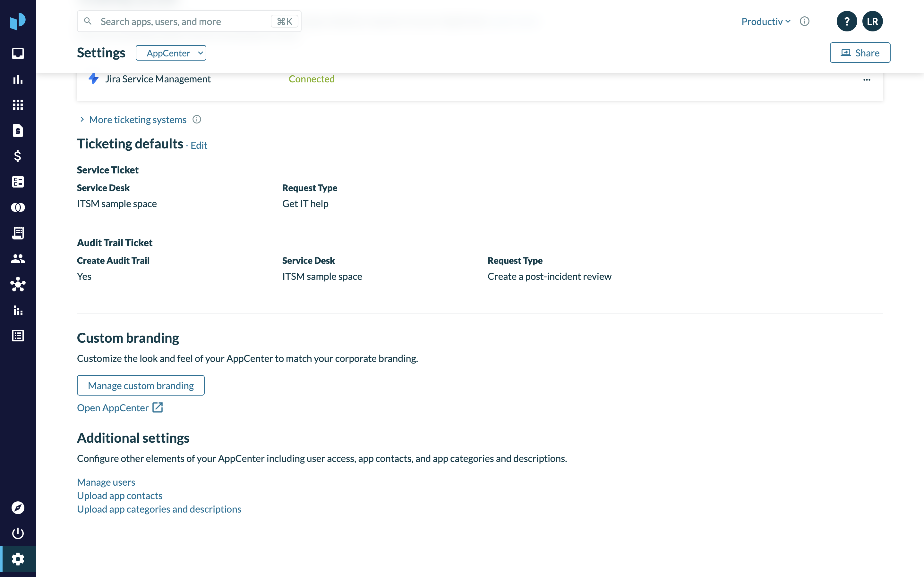Click Manage custom branding button
Image resolution: width=924 pixels, height=577 pixels.
click(141, 385)
